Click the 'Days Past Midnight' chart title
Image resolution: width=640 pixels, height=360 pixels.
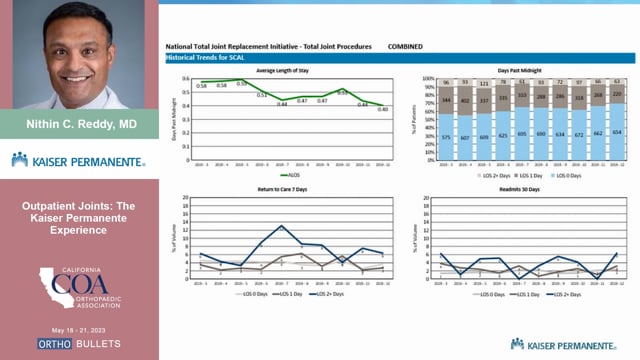520,70
